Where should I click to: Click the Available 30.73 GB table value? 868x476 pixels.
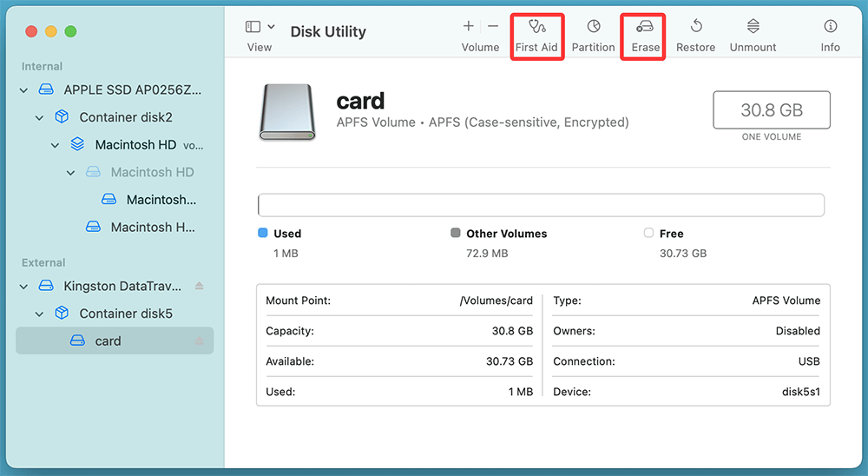pos(510,361)
